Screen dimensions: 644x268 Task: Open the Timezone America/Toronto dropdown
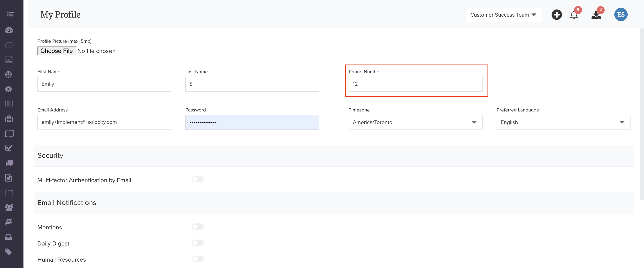(415, 122)
